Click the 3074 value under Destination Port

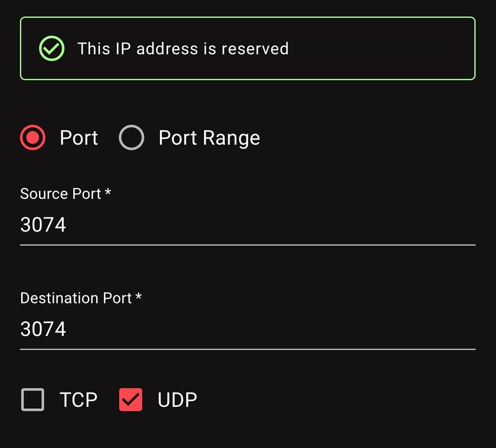[43, 329]
